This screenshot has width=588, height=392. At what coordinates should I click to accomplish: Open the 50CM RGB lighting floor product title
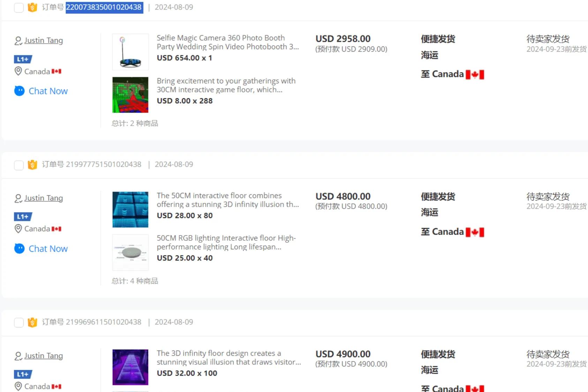(226, 242)
